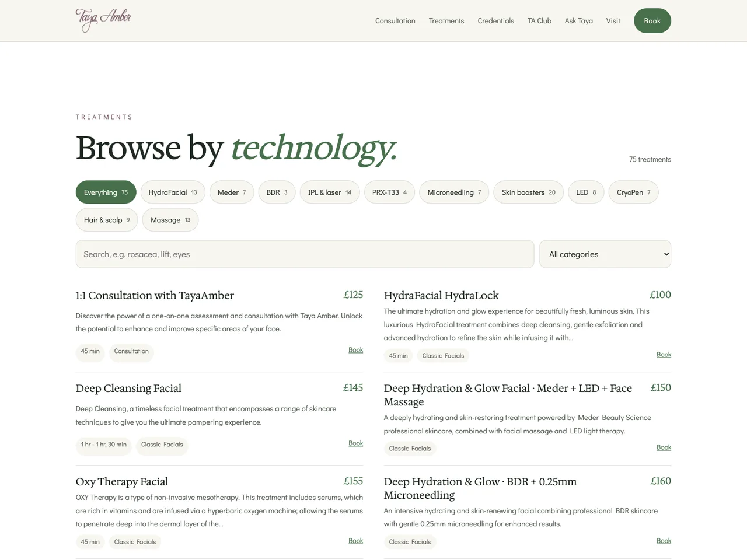Select the Everything filter chip
Image resolution: width=747 pixels, height=560 pixels.
pyautogui.click(x=106, y=192)
